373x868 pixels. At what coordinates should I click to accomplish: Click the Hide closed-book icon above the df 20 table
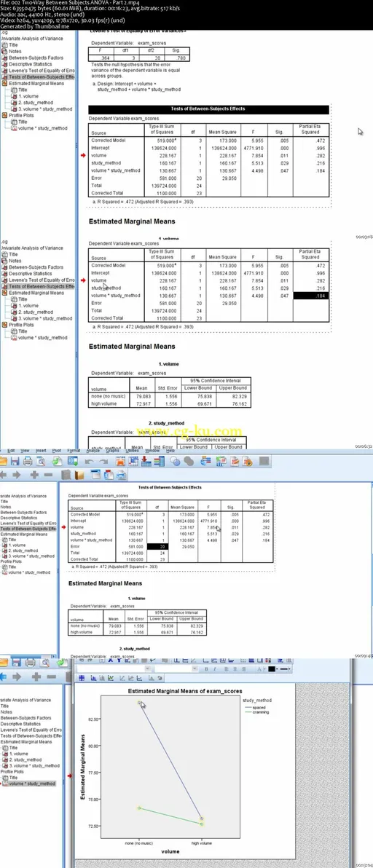coord(66,475)
